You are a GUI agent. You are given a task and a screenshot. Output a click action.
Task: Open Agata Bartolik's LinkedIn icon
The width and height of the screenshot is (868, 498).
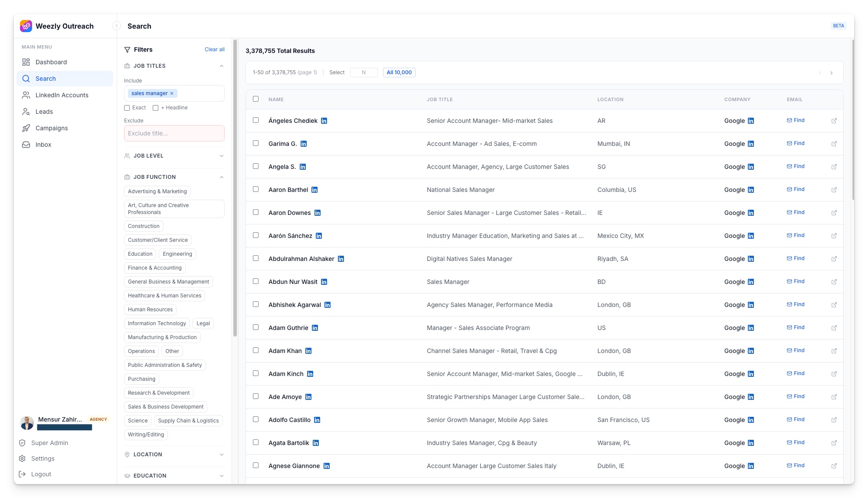(316, 443)
